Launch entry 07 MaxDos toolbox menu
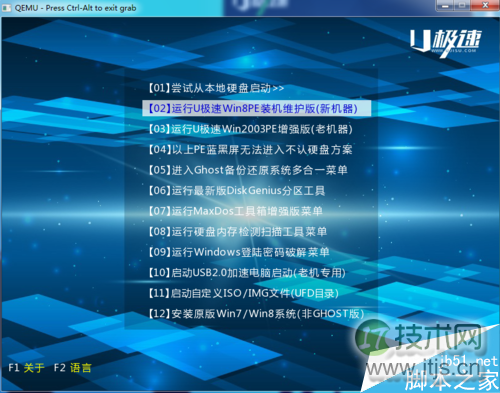This screenshot has height=393, width=500. (x=235, y=211)
